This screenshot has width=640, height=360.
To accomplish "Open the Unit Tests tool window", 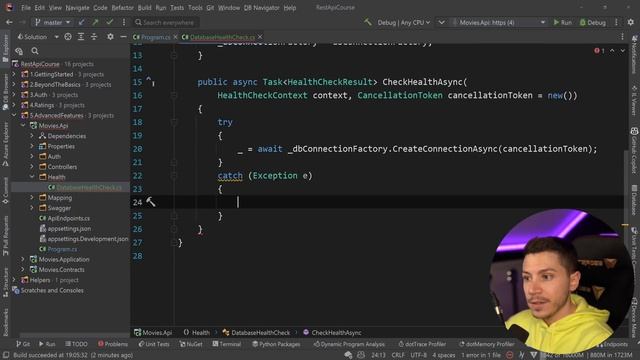I will click(154, 344).
